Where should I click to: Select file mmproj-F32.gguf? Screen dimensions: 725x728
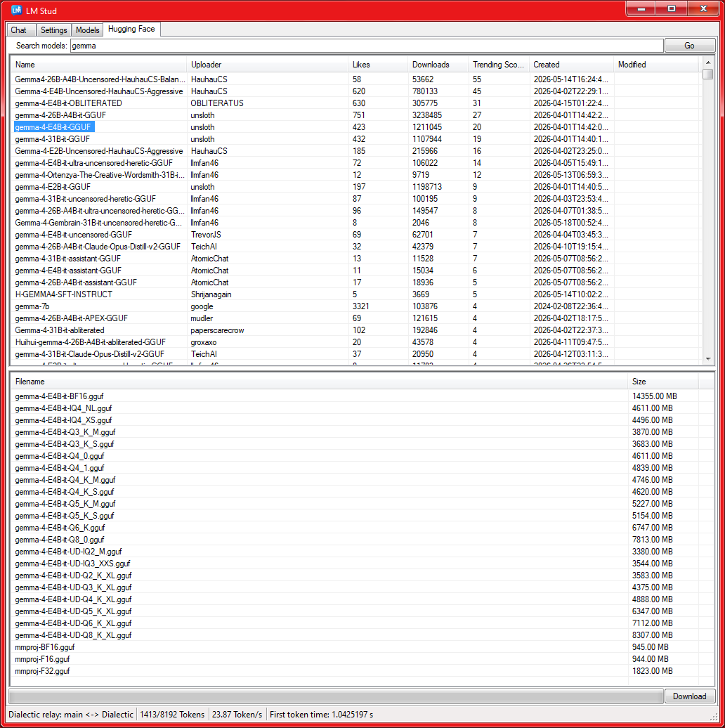[x=355, y=671]
